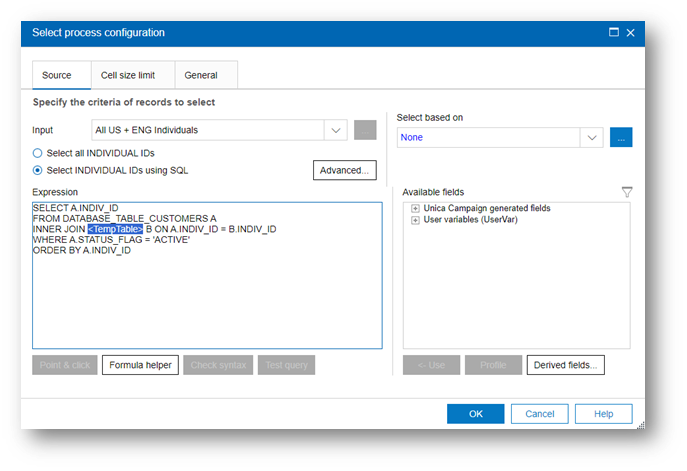Screen dimensions: 687x471
Task: Open the Formula helper
Action: point(140,365)
